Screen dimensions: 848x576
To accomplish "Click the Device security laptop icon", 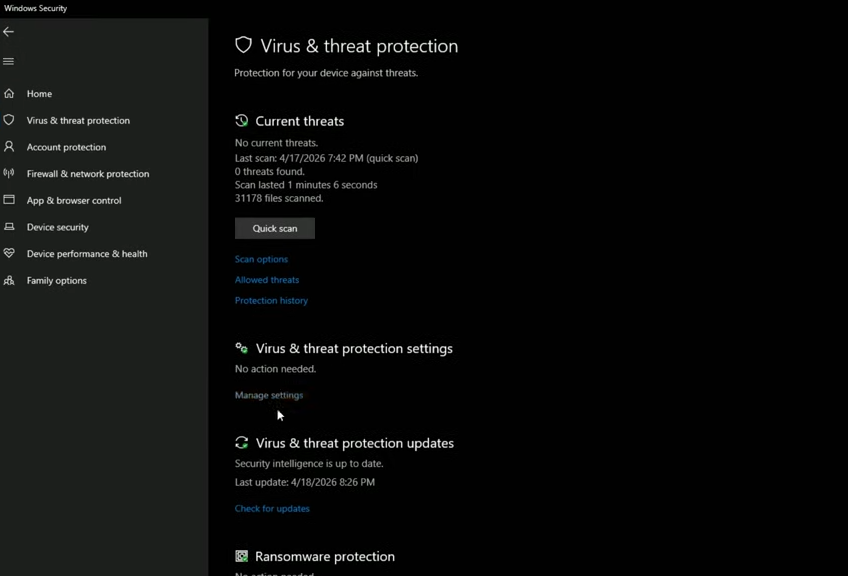I will (9, 227).
